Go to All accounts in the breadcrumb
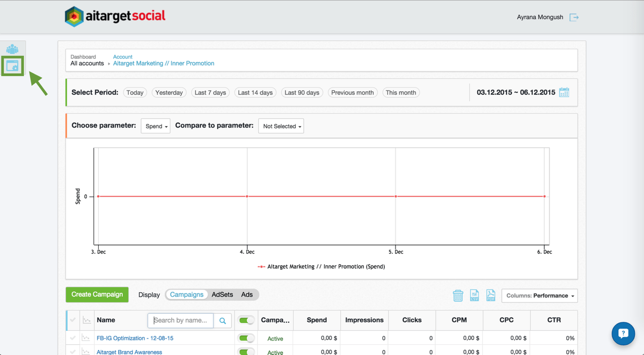The image size is (644, 355). click(x=87, y=63)
